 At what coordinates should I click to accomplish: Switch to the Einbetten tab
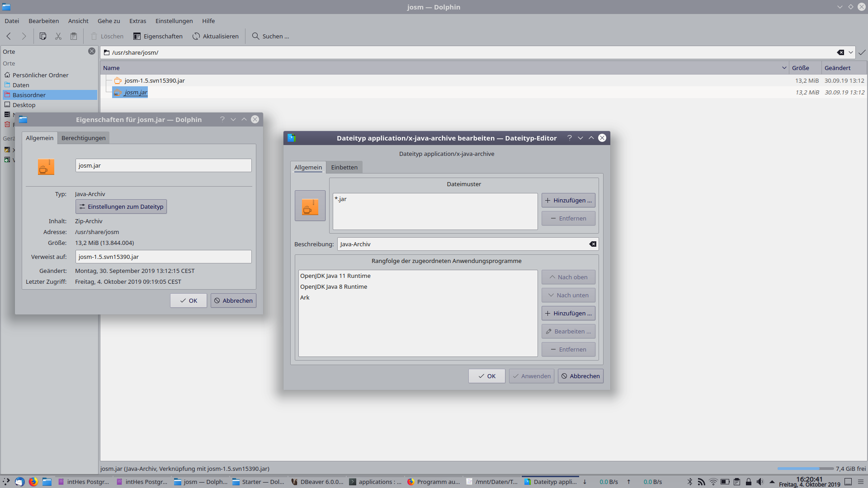pyautogui.click(x=344, y=167)
